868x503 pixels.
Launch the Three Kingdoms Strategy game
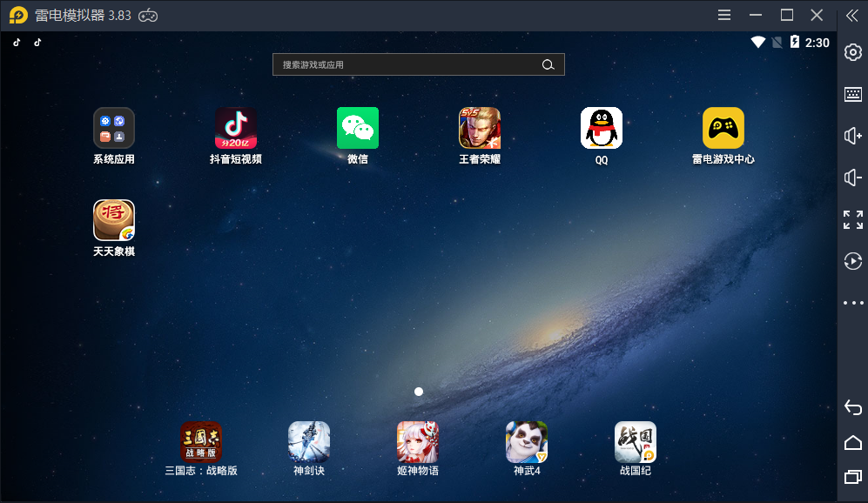201,442
